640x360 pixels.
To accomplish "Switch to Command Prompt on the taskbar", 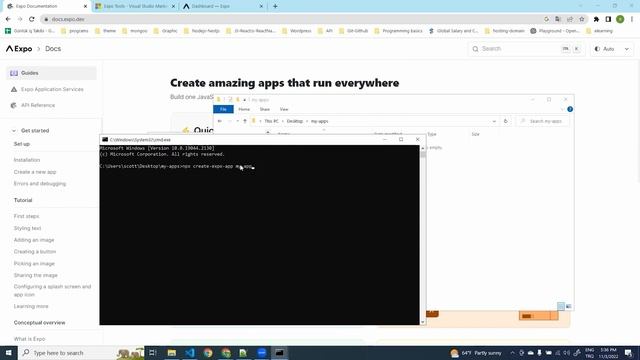I will tap(280, 353).
